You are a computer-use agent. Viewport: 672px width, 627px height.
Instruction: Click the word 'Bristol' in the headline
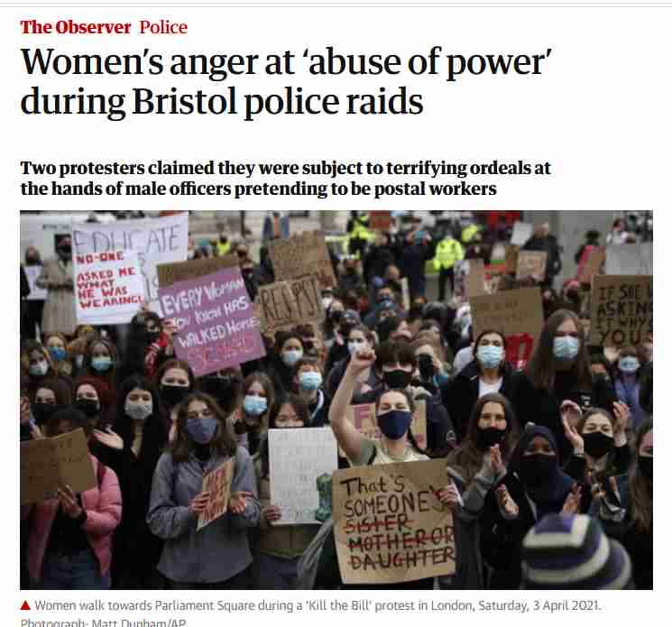(x=184, y=102)
